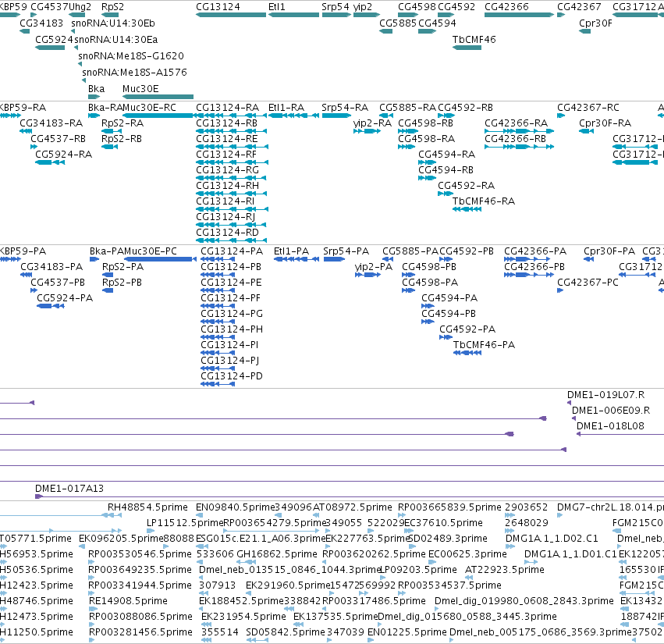
Task: Open protein TbCMF46-PA
Action: (467, 353)
